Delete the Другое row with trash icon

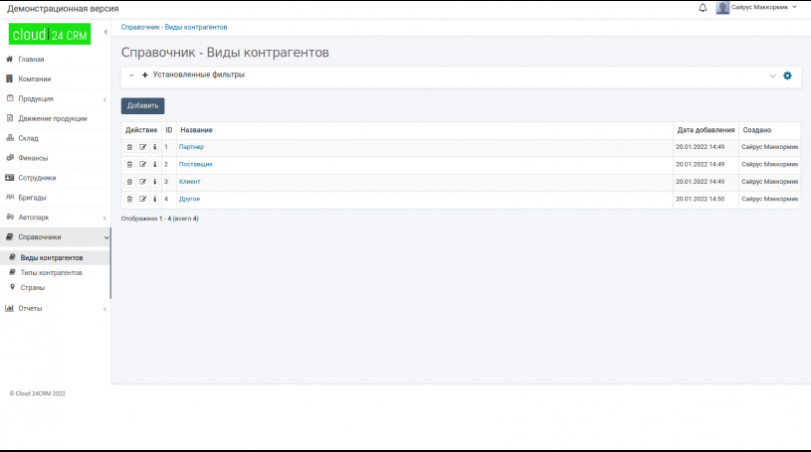click(129, 199)
